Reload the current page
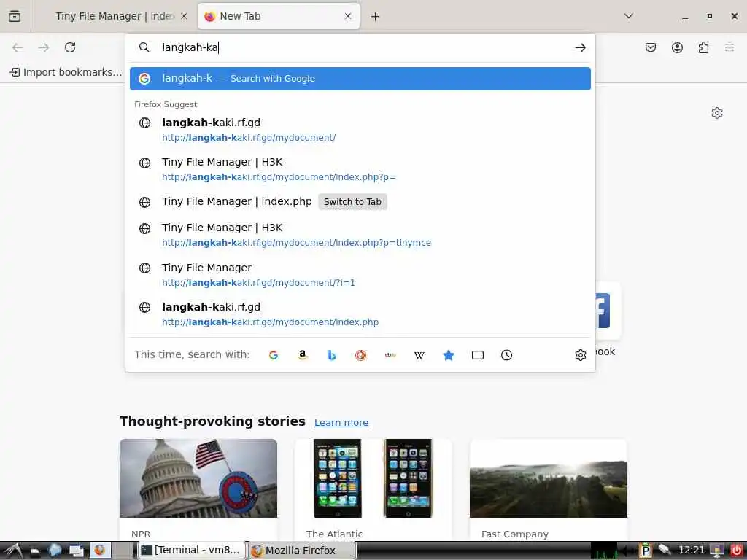The height and width of the screenshot is (560, 747). point(70,47)
